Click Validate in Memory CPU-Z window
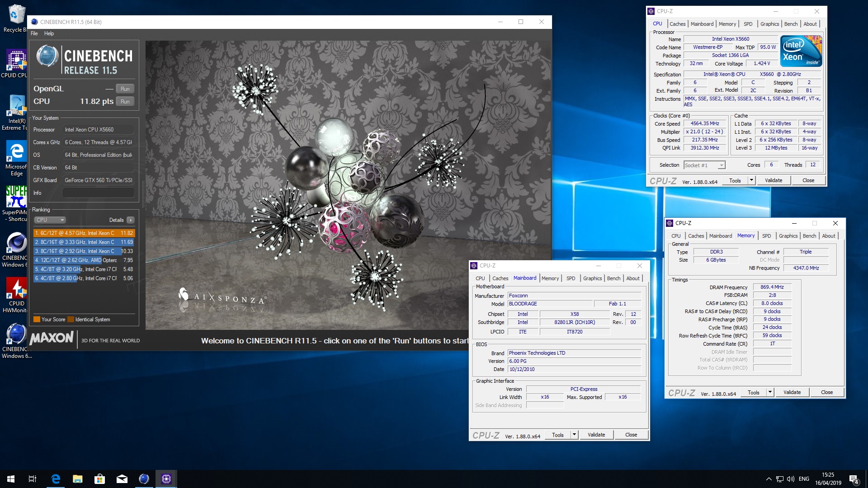 coord(792,393)
